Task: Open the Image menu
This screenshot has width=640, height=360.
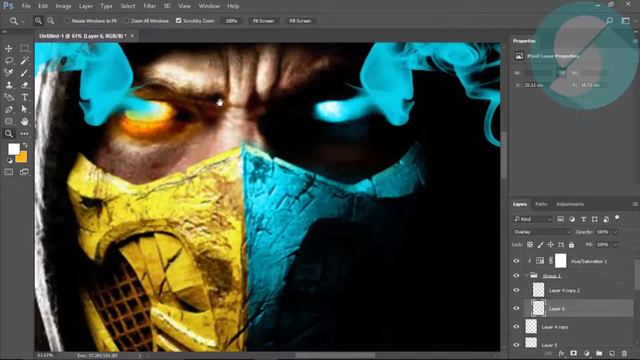Action: click(63, 6)
